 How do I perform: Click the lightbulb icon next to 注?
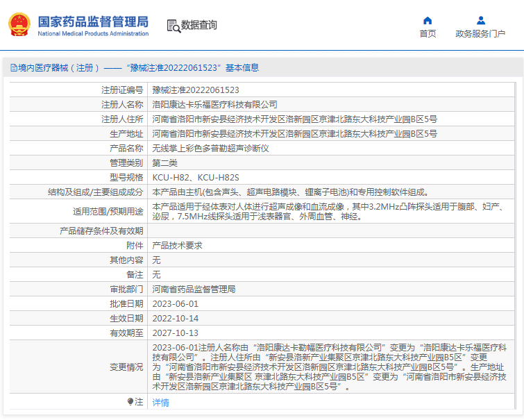tap(130, 402)
